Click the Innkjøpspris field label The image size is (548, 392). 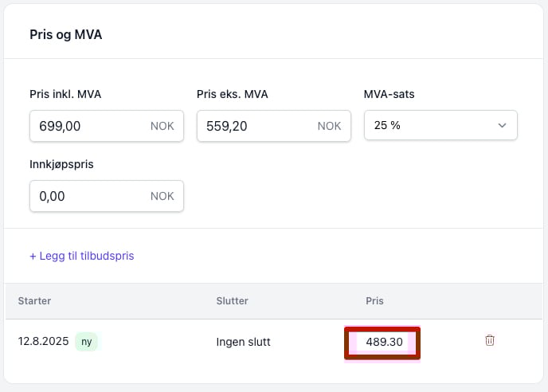click(x=61, y=164)
